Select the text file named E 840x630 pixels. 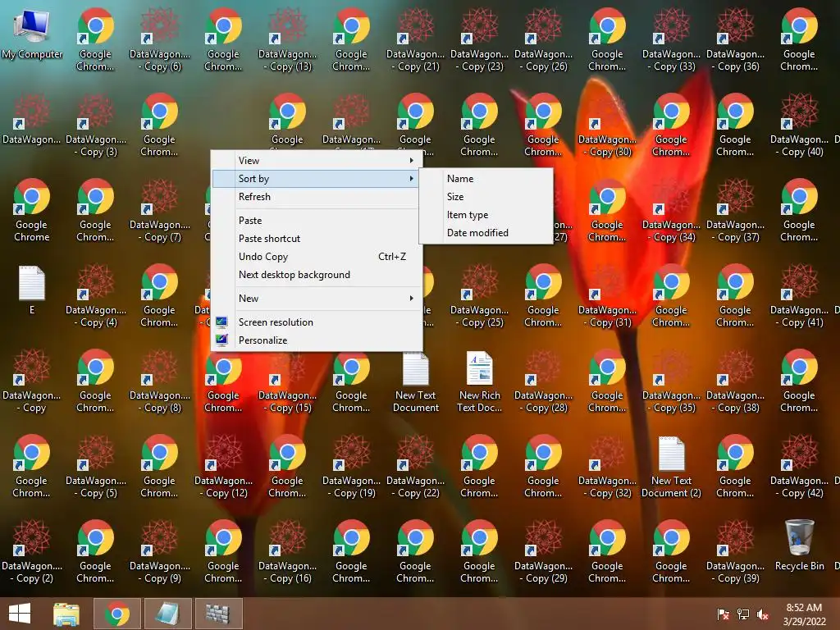coord(32,290)
